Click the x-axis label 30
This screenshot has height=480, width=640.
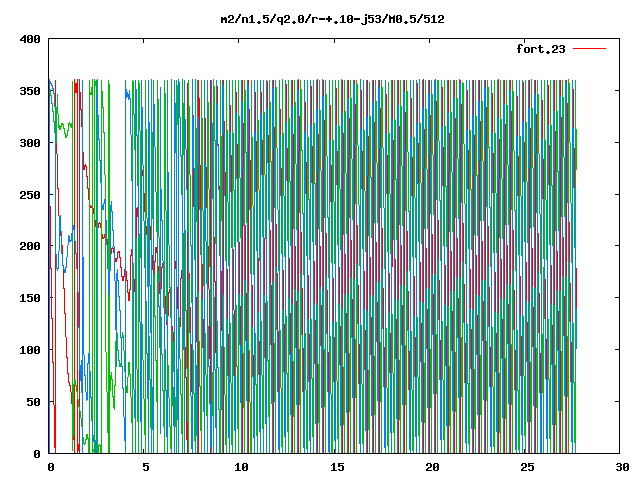pyautogui.click(x=622, y=467)
